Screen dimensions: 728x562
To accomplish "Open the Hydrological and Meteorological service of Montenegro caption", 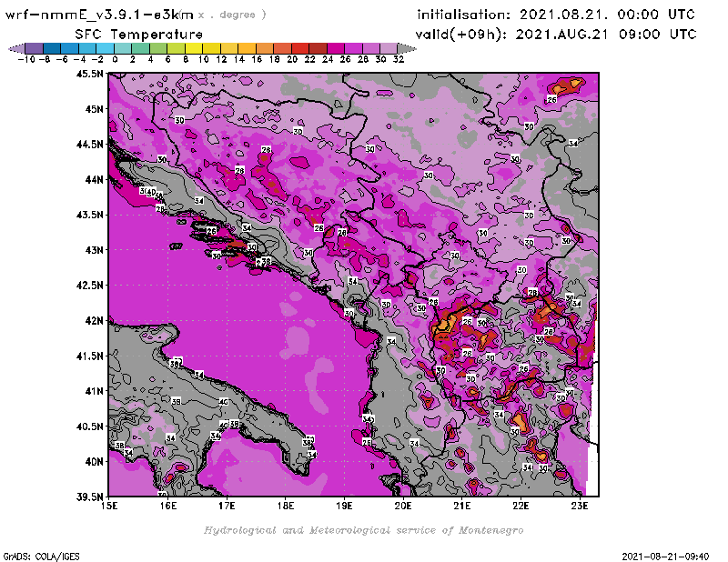I will coord(362,529).
